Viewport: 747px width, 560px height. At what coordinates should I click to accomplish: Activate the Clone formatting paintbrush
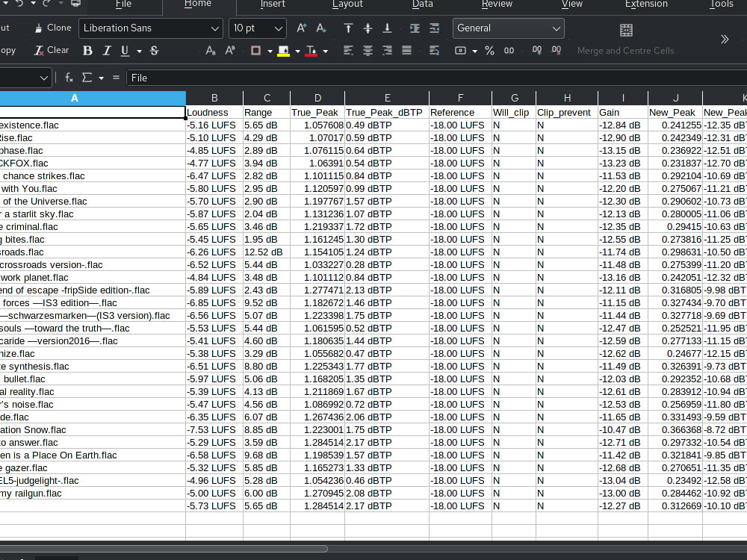click(52, 28)
